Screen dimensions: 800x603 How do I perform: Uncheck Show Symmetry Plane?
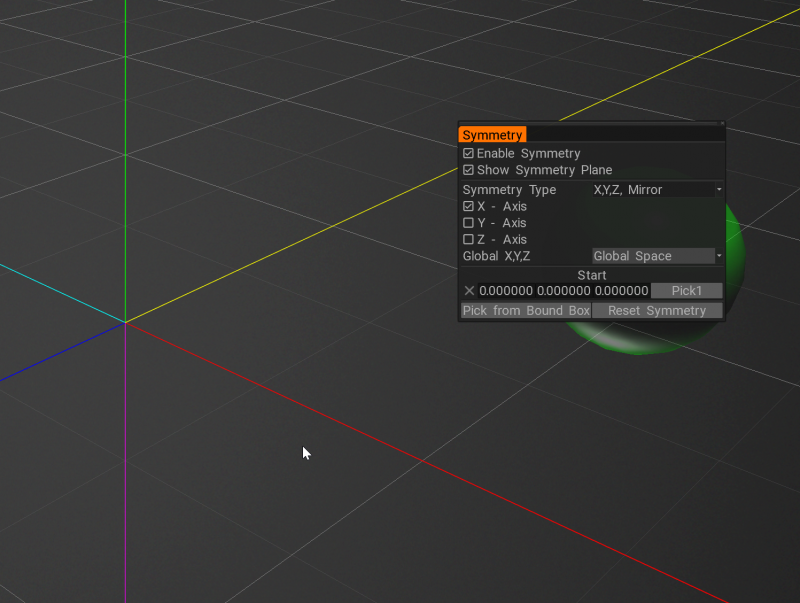(468, 170)
